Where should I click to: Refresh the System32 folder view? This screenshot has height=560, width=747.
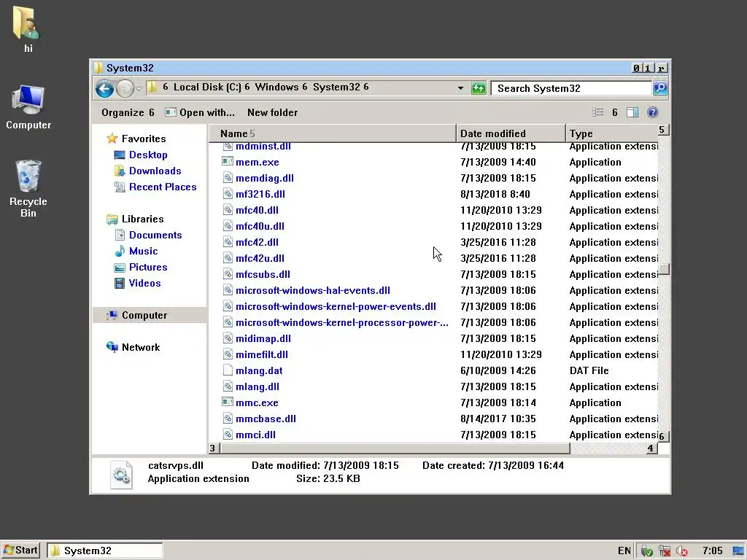(479, 88)
